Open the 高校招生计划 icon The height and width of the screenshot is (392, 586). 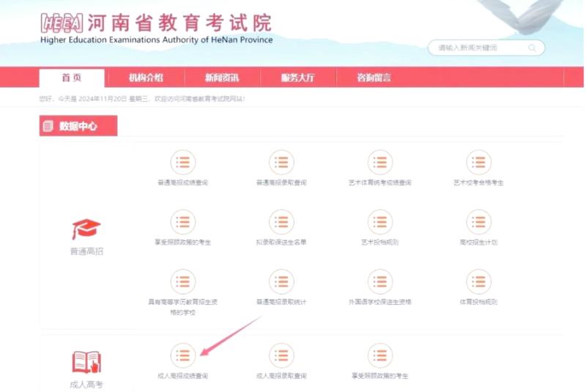[479, 222]
